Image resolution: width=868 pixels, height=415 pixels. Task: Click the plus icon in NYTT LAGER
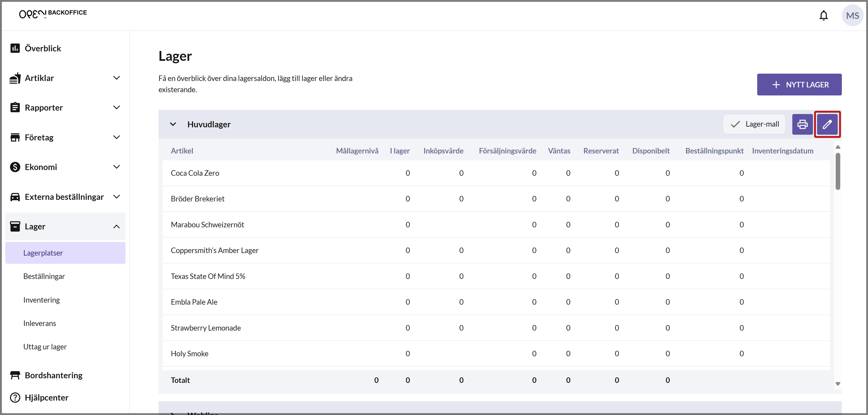click(x=776, y=85)
